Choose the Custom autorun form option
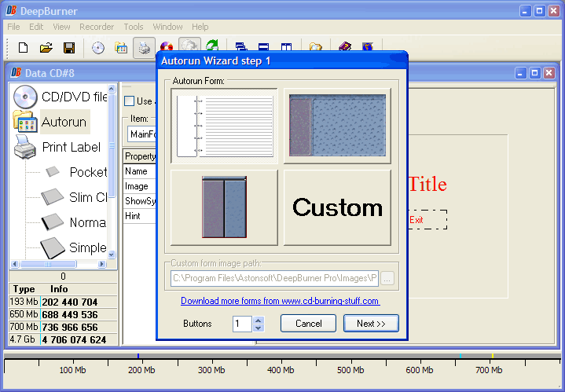The height and width of the screenshot is (392, 565). click(337, 207)
